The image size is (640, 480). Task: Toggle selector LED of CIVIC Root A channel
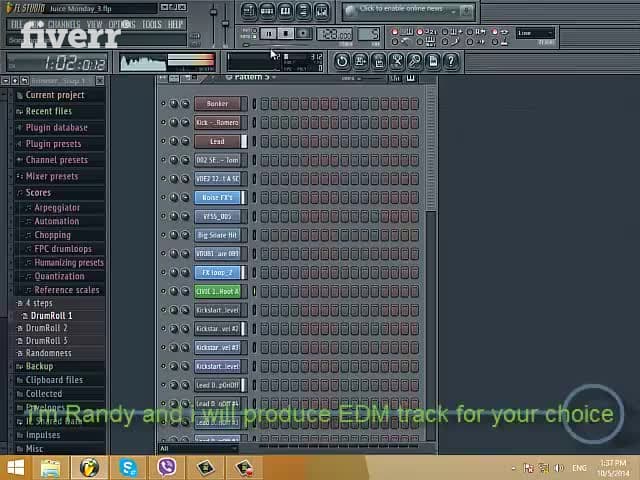pos(254,291)
